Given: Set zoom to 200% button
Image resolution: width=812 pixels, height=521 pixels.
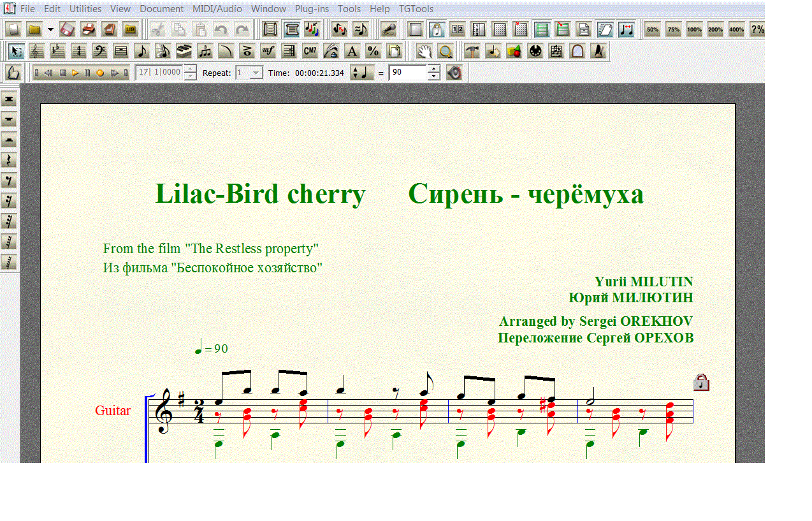Looking at the screenshot, I should (715, 29).
